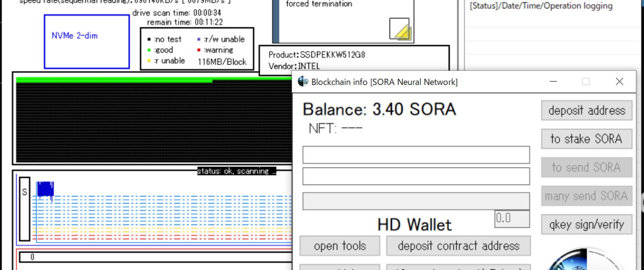Click the 'NVMe 2-dim' box
The image size is (644, 270).
[x=87, y=41]
